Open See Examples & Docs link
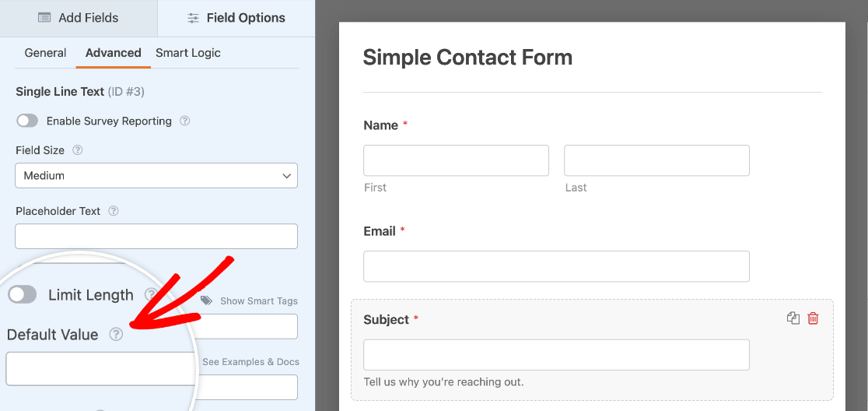Screen dimensions: 868x411 pyautogui.click(x=250, y=362)
